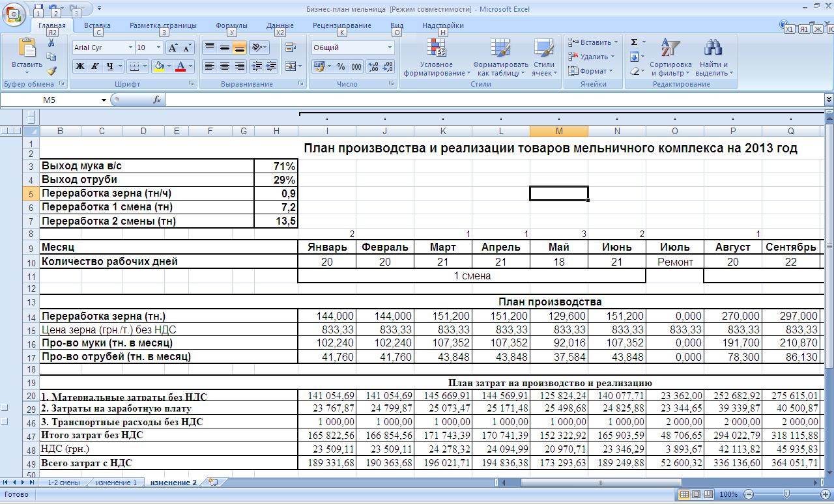Open the round Office button menu
Screen dimensions: 834x504
click(13, 13)
